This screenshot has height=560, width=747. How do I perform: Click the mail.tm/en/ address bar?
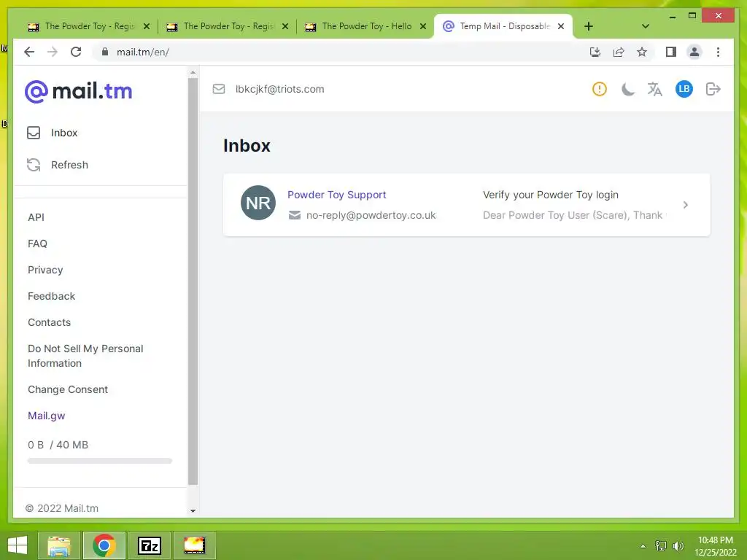click(x=339, y=52)
